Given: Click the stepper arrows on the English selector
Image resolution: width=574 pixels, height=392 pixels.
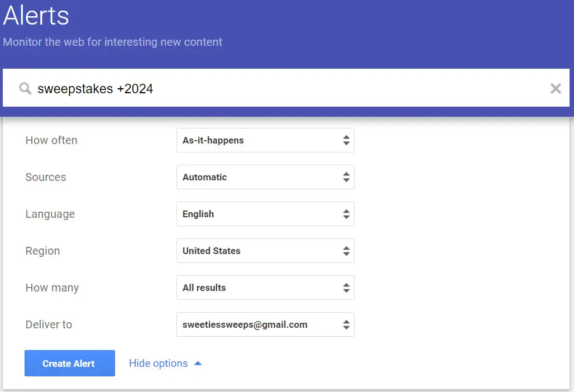Looking at the screenshot, I should point(346,214).
